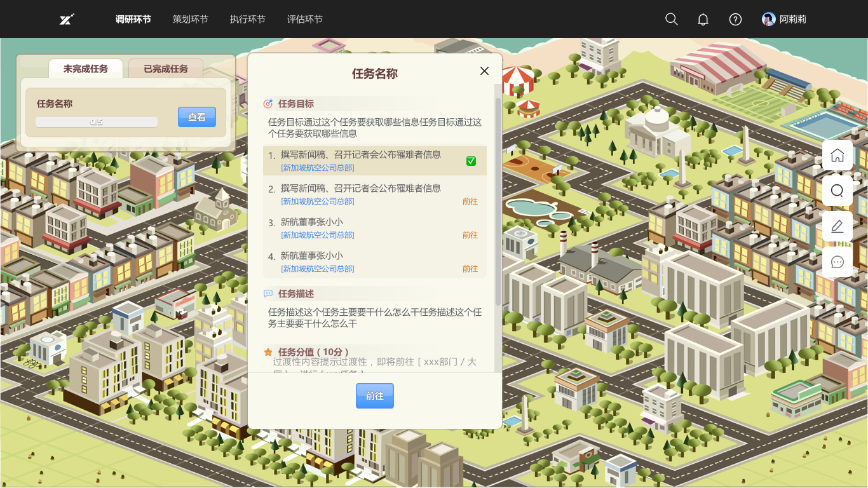This screenshot has height=488, width=868.
Task: Open the chat bubble icon in right sidebar
Action: click(837, 262)
